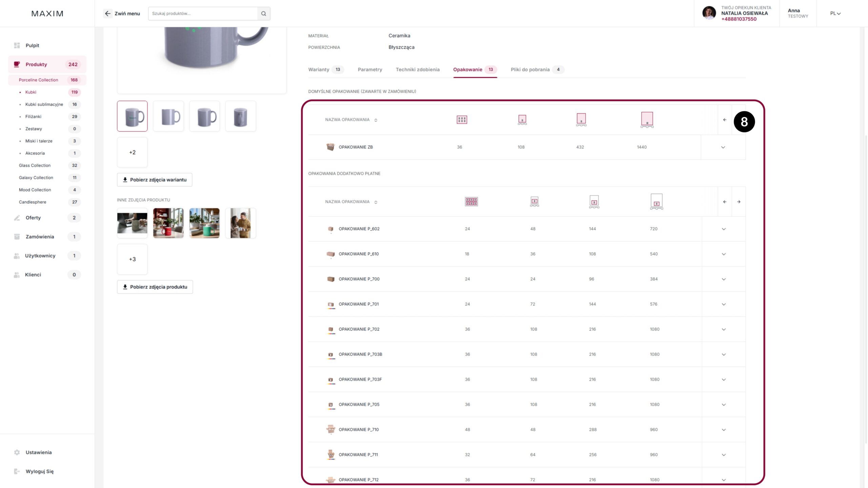Open the PL language dropdown
Image resolution: width=868 pixels, height=488 pixels.
835,14
